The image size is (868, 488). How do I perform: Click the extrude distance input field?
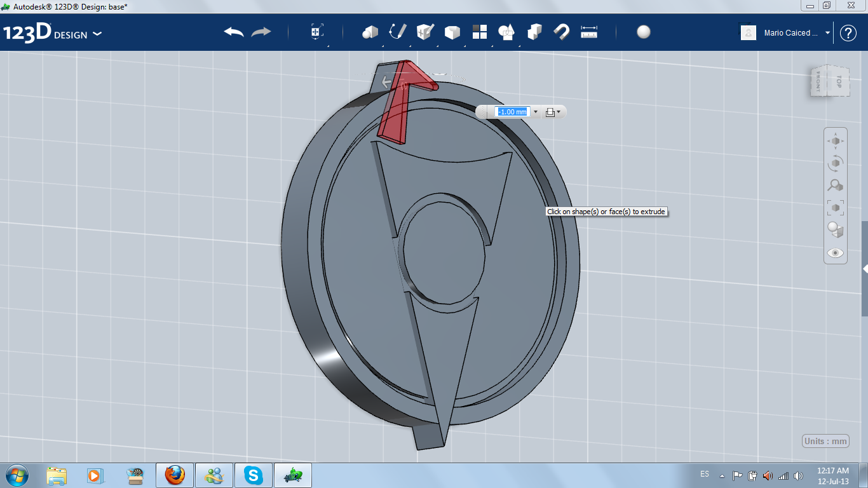(x=512, y=112)
